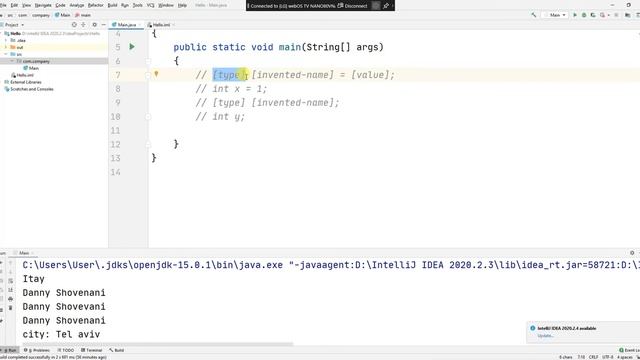The width and height of the screenshot is (640, 360).
Task: Run Main with the green play toolbar button
Action: point(575,15)
